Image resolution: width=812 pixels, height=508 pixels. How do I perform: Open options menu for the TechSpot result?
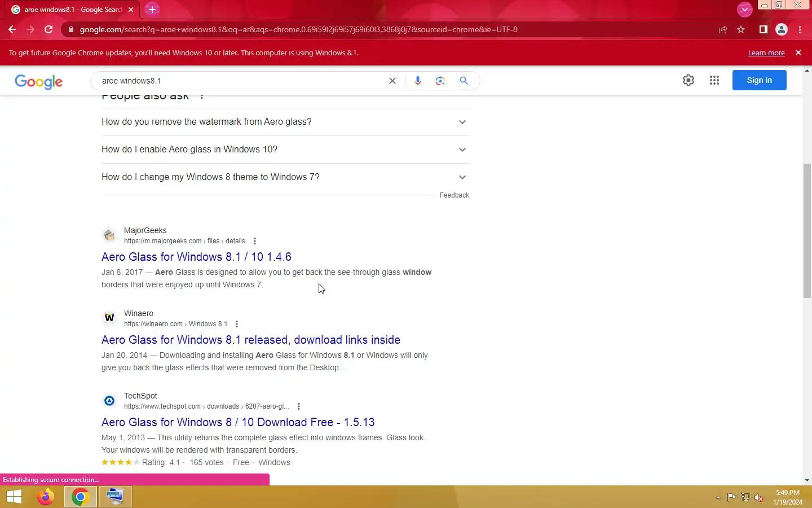pos(299,406)
